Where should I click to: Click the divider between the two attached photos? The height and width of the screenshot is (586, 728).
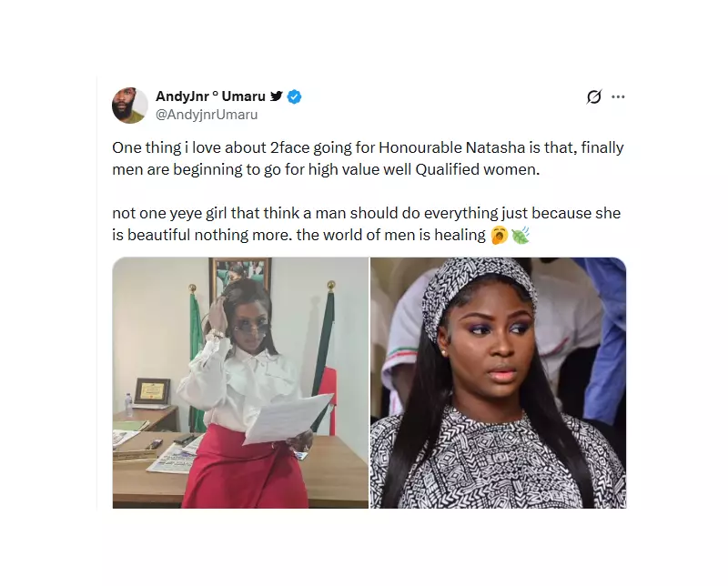click(x=369, y=382)
